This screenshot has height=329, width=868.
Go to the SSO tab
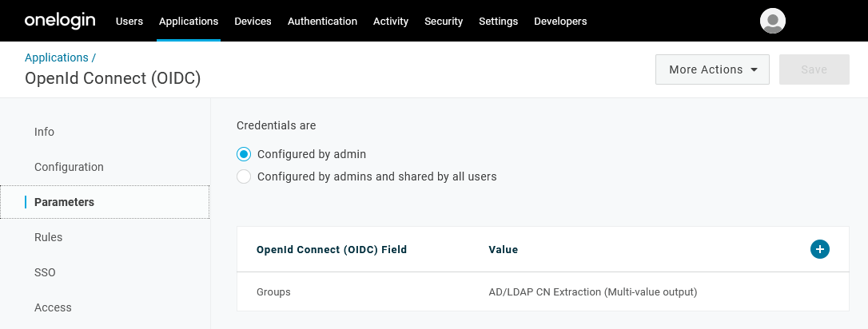click(45, 272)
